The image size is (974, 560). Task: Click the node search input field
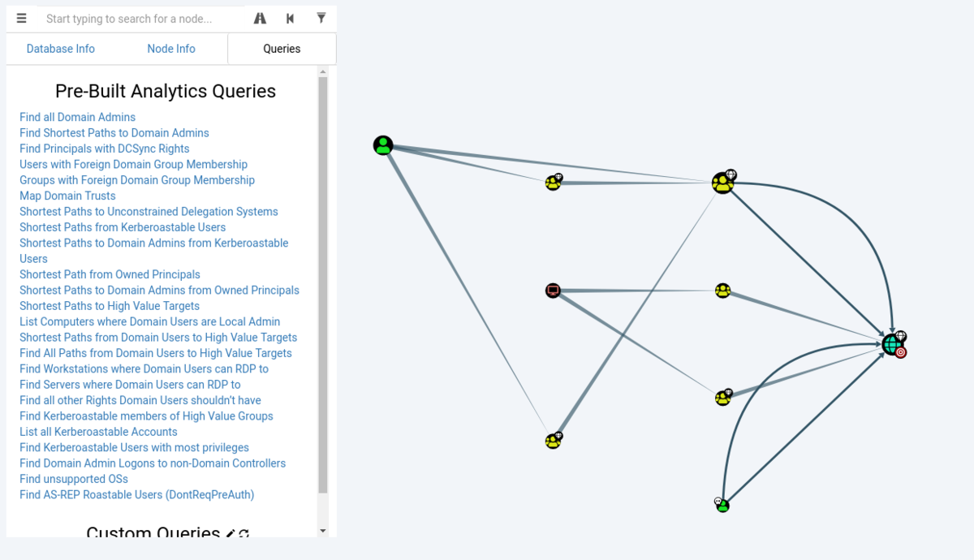pos(142,19)
